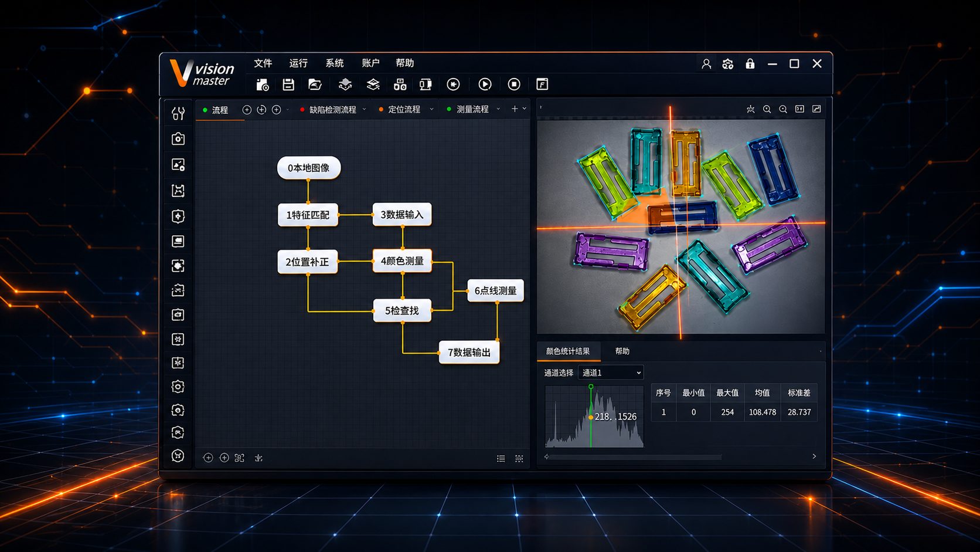Image resolution: width=980 pixels, height=552 pixels.
Task: Click the green histogram marker handle
Action: [591, 387]
